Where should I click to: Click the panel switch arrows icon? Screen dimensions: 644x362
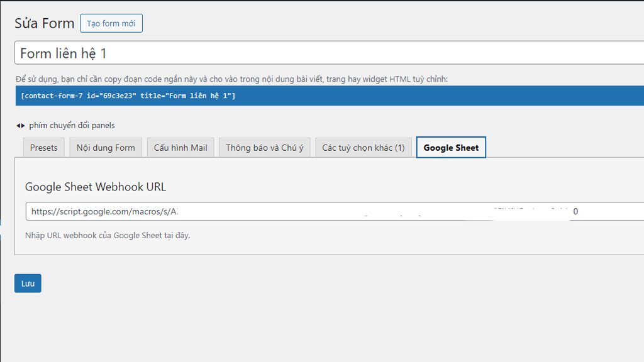tap(21, 126)
